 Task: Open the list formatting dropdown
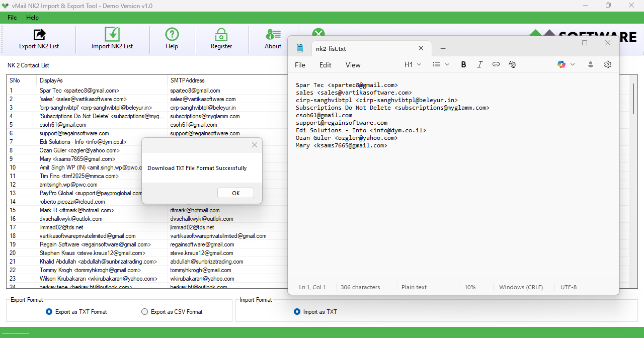point(440,64)
